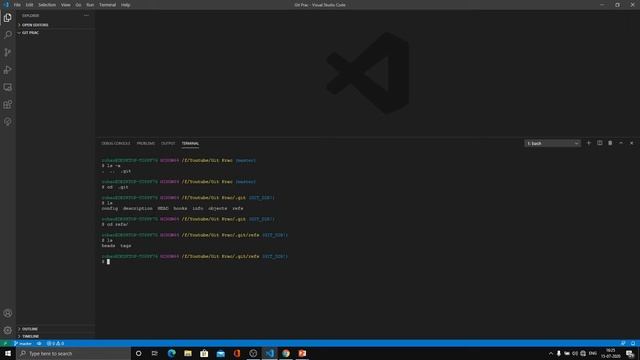
Task: Open the Windows Start menu
Action: click(x=8, y=353)
